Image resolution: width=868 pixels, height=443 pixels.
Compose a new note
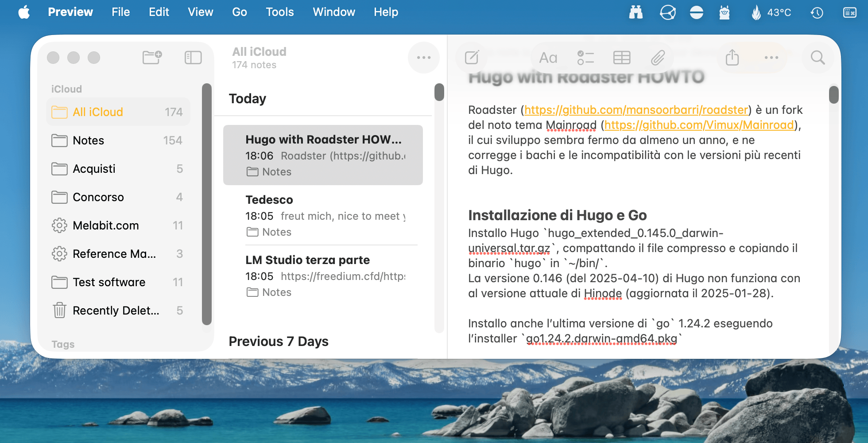pyautogui.click(x=472, y=58)
